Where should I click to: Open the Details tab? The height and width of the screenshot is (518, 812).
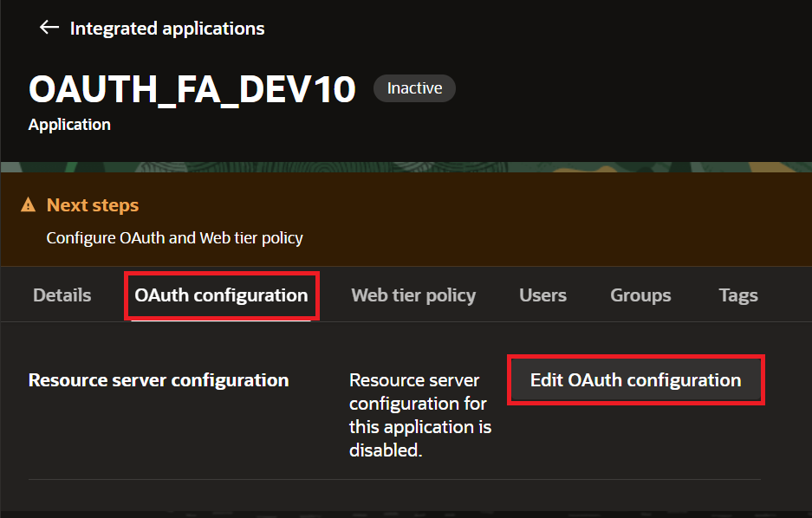pos(62,295)
